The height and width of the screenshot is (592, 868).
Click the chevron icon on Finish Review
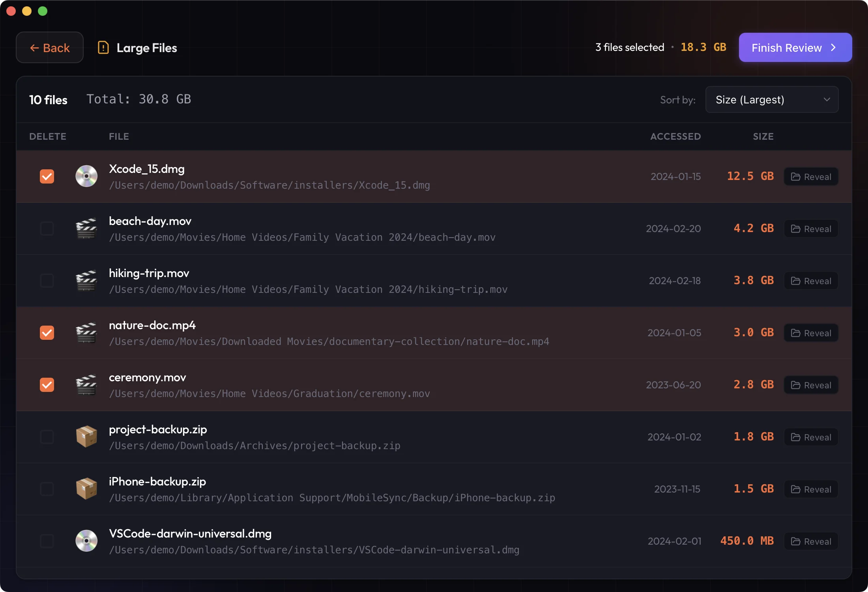point(833,47)
